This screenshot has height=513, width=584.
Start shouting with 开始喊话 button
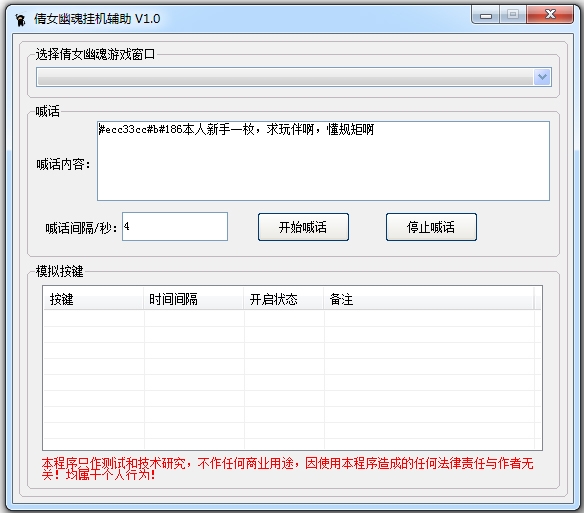coord(303,227)
